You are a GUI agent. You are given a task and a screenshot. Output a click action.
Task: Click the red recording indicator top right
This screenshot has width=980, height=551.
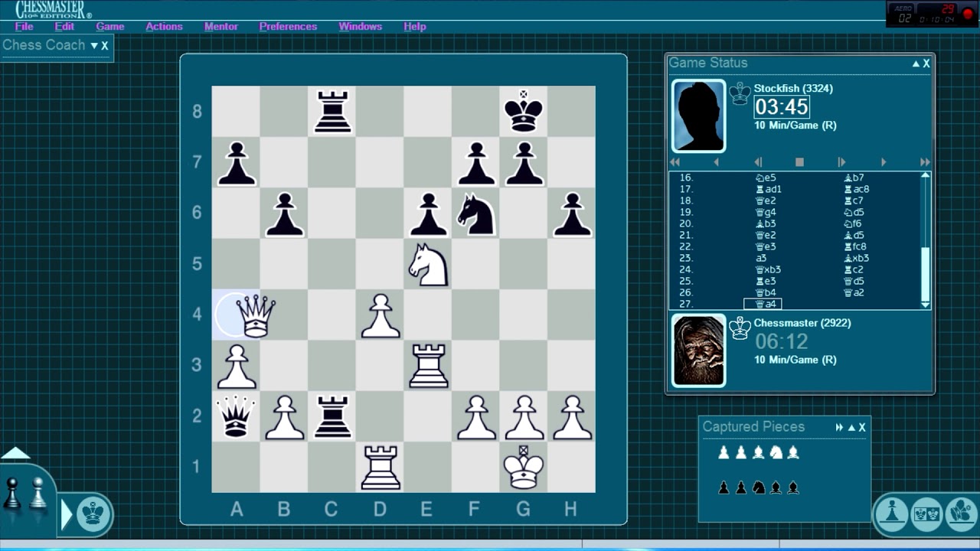[967, 15]
